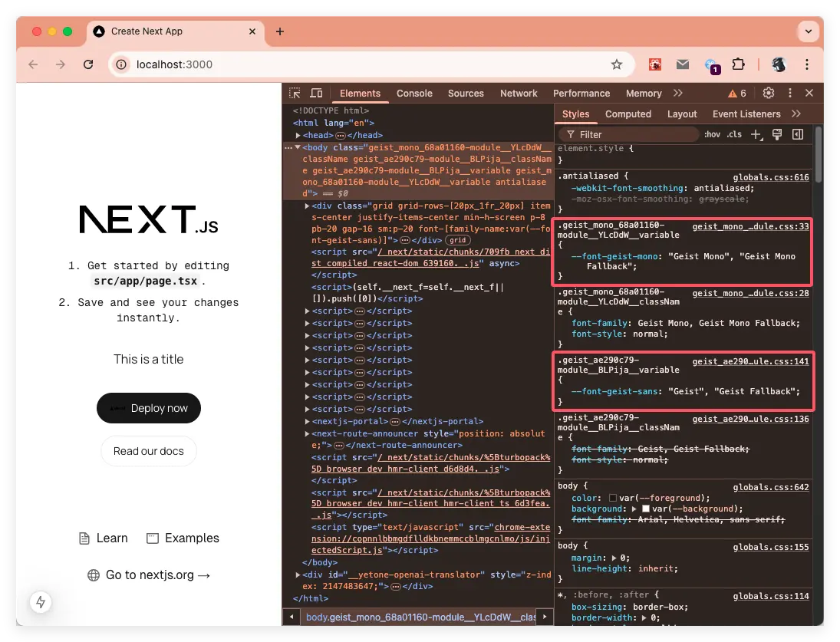This screenshot has height=642, width=840.
Task: Open globals.css:642 source link
Action: coord(770,487)
